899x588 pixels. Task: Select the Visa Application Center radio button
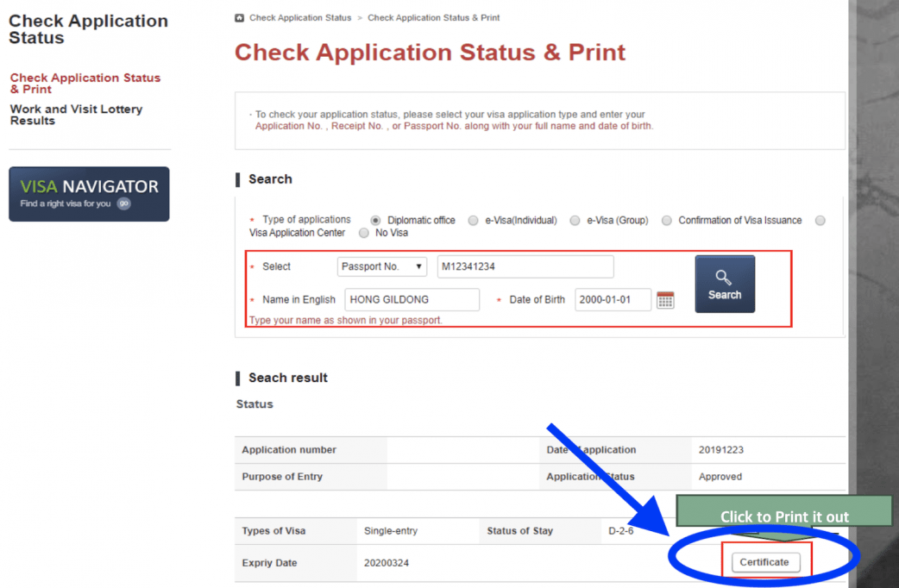tap(820, 221)
